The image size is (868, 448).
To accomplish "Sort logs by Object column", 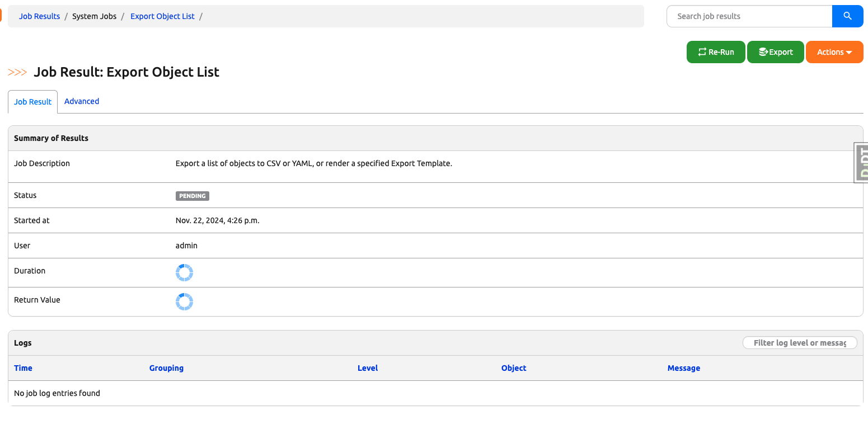I will coord(514,368).
